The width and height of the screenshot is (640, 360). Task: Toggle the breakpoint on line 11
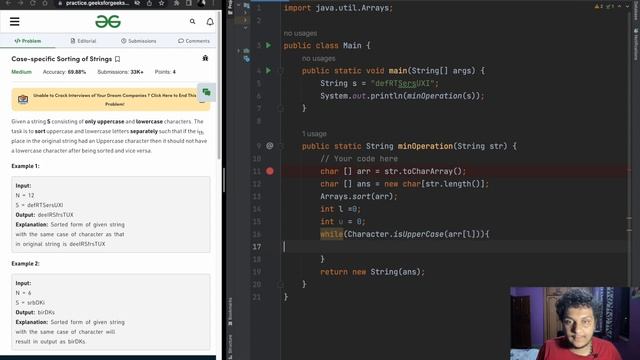(270, 171)
